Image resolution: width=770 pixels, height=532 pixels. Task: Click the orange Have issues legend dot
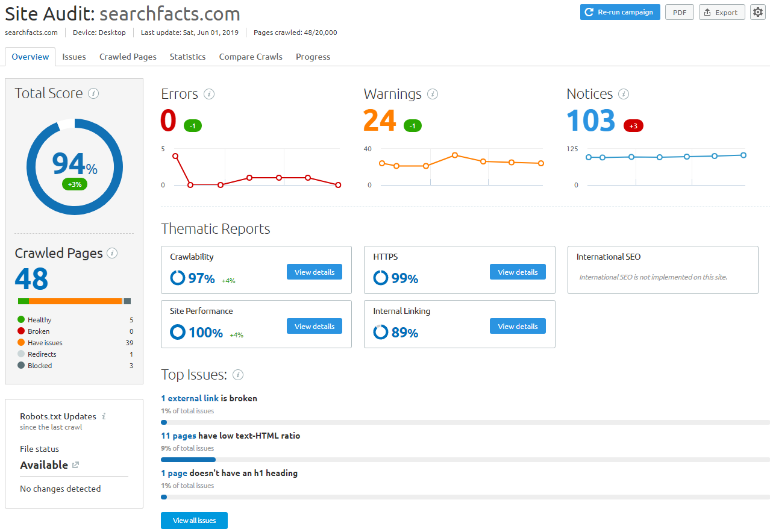point(21,343)
